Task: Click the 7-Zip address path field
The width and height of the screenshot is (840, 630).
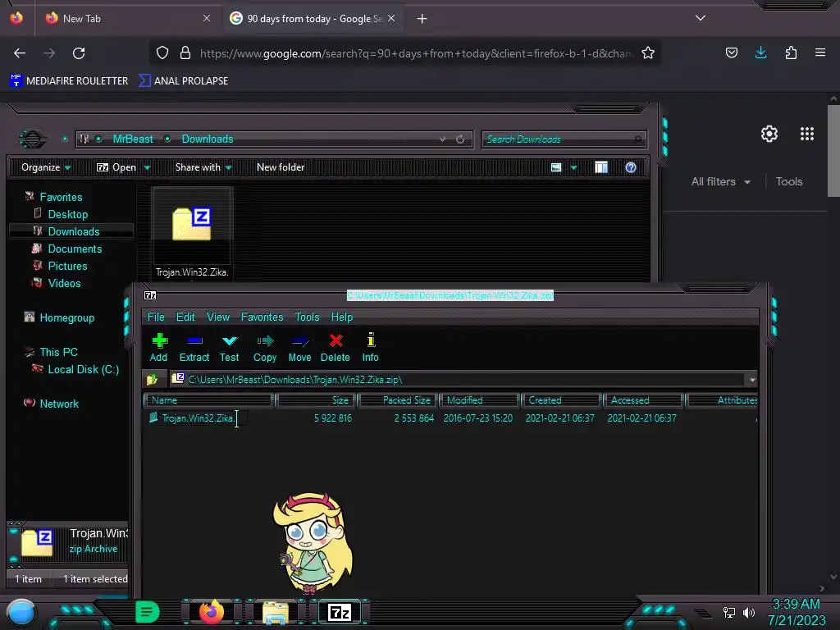Action: (458, 380)
